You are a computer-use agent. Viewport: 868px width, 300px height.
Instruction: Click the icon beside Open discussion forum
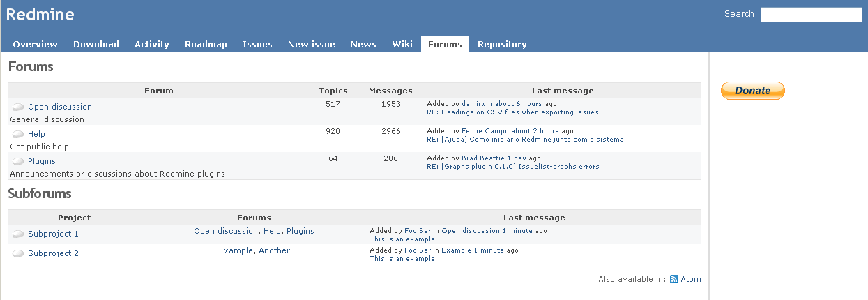pos(18,107)
